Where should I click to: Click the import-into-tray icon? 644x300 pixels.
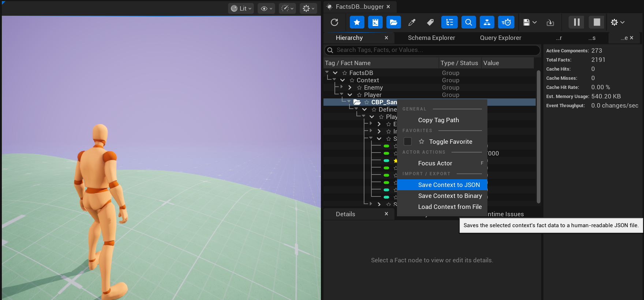550,22
